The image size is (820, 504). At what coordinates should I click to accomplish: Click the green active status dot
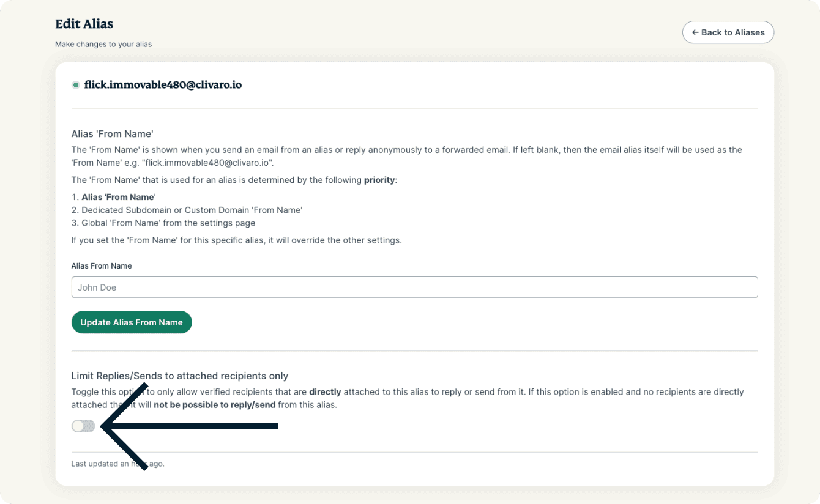coord(76,85)
